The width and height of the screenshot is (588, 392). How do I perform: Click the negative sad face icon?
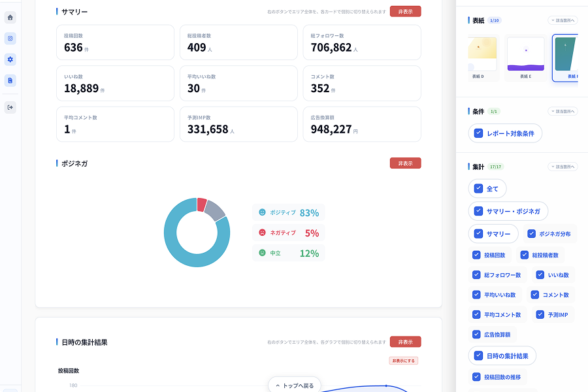263,233
